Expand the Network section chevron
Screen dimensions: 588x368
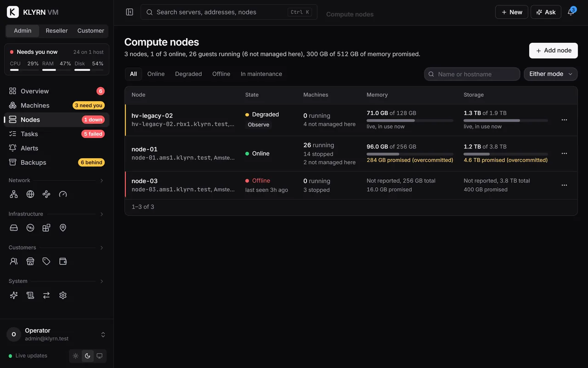coord(102,180)
